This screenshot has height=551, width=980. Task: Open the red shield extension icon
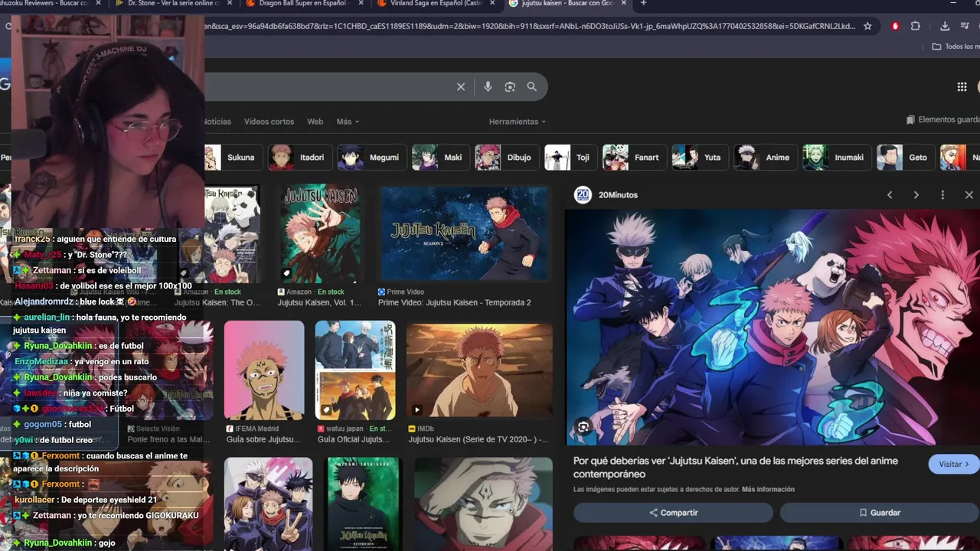click(896, 26)
